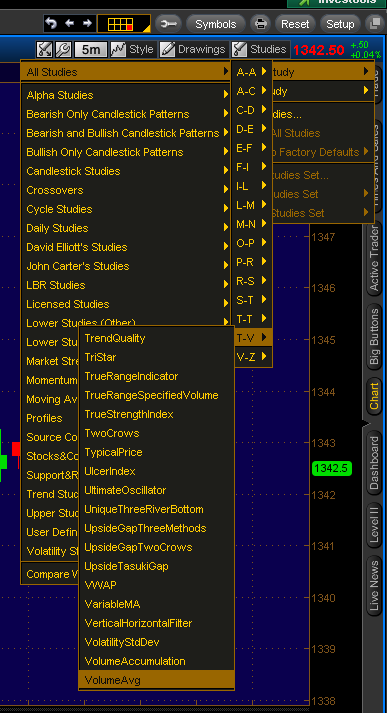Click the printer icon button
Image resolution: width=387 pixels, height=713 pixels.
261,24
